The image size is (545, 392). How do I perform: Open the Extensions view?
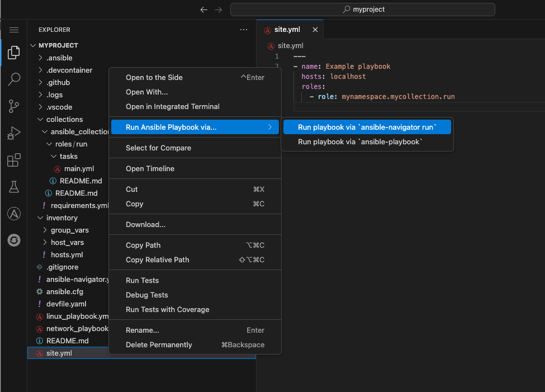13,160
